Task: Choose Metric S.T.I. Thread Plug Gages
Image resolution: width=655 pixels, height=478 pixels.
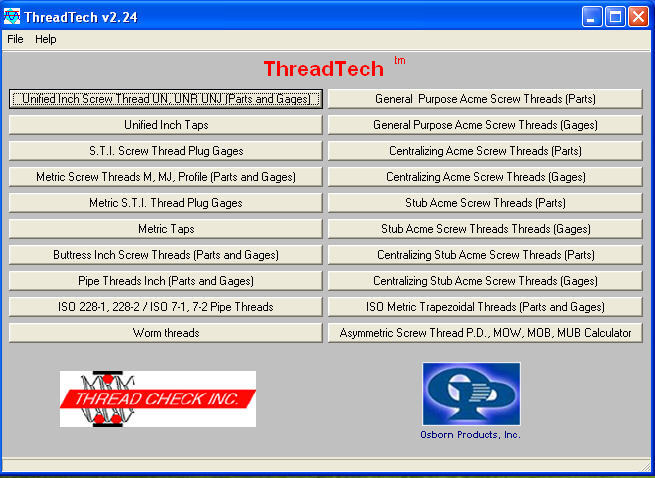Action: pos(166,203)
